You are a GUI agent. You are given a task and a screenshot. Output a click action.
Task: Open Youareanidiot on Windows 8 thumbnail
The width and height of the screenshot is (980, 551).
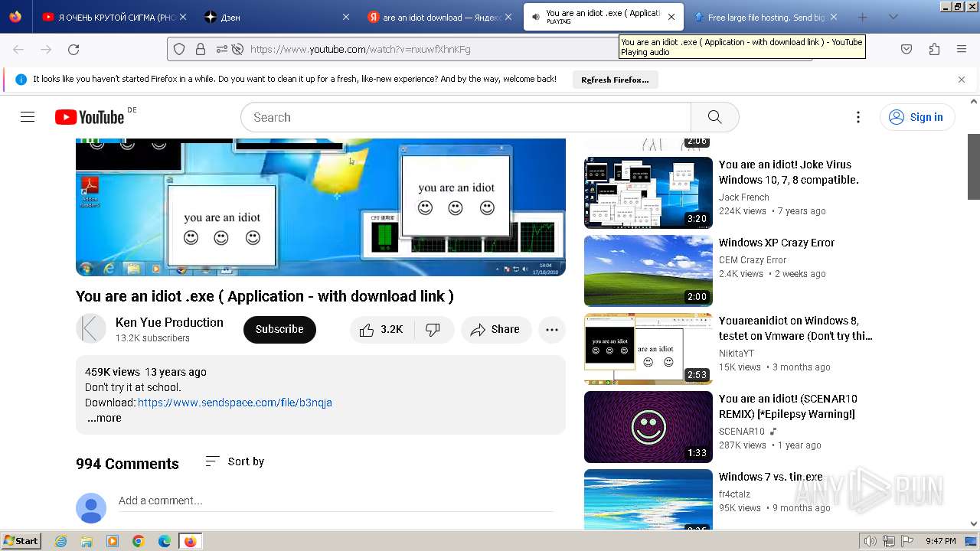click(x=648, y=349)
